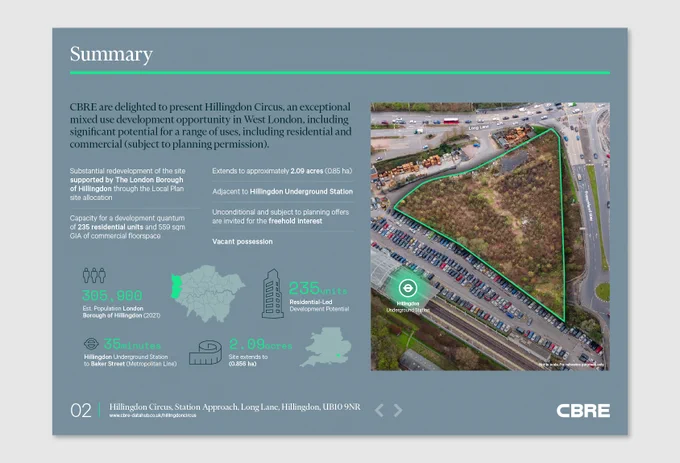The height and width of the screenshot is (463, 680).
Task: Click the measuring tape icon
Action: [x=206, y=352]
